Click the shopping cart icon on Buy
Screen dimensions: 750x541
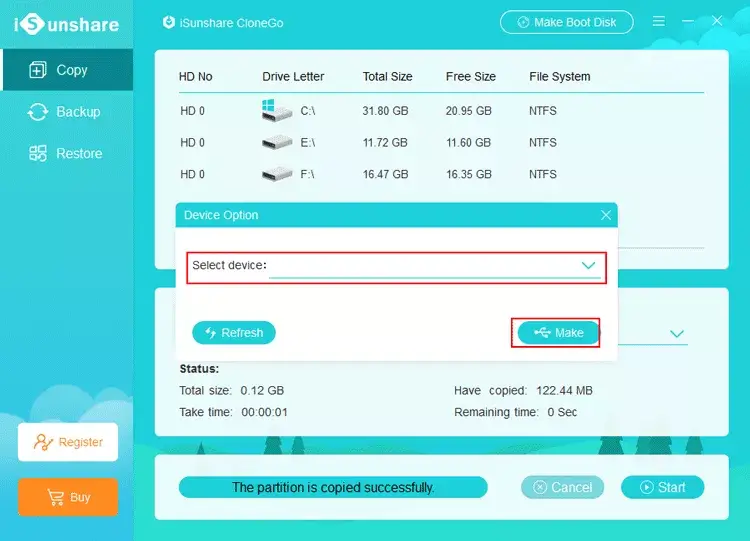(x=55, y=497)
